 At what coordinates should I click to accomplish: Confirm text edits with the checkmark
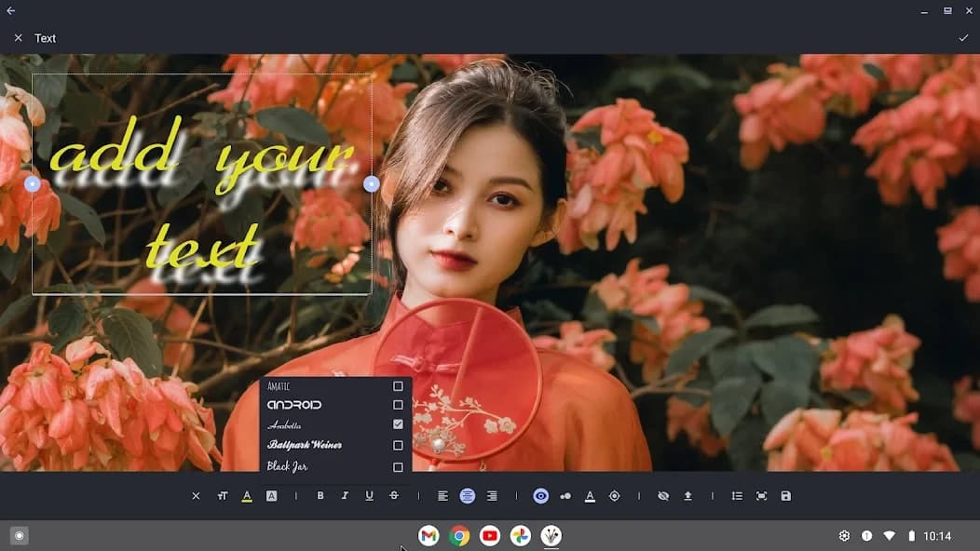pos(962,38)
